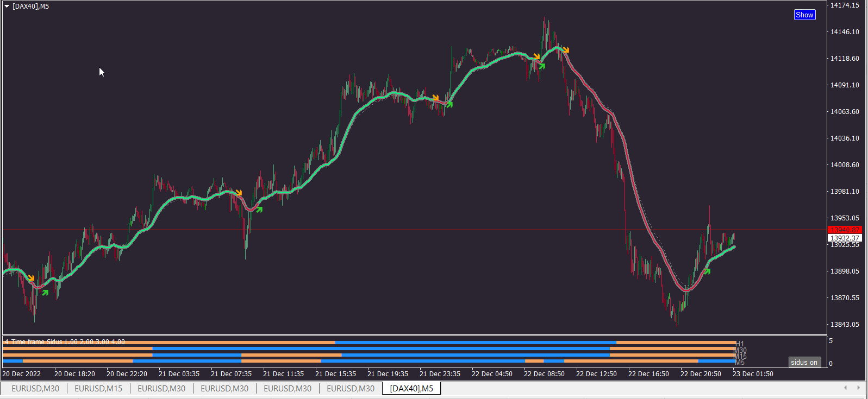Image resolution: width=868 pixels, height=399 pixels.
Task: Click the 14091.10 price scale value
Action: point(845,85)
